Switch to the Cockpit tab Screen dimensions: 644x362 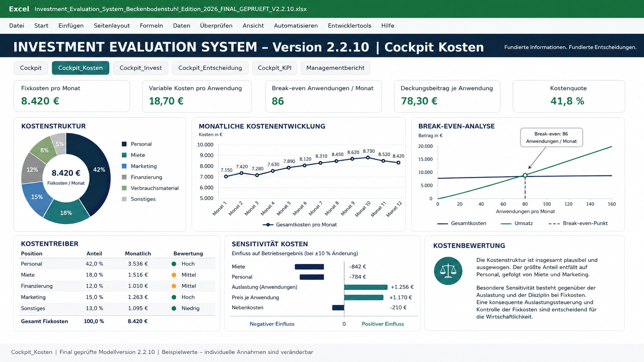pyautogui.click(x=31, y=68)
